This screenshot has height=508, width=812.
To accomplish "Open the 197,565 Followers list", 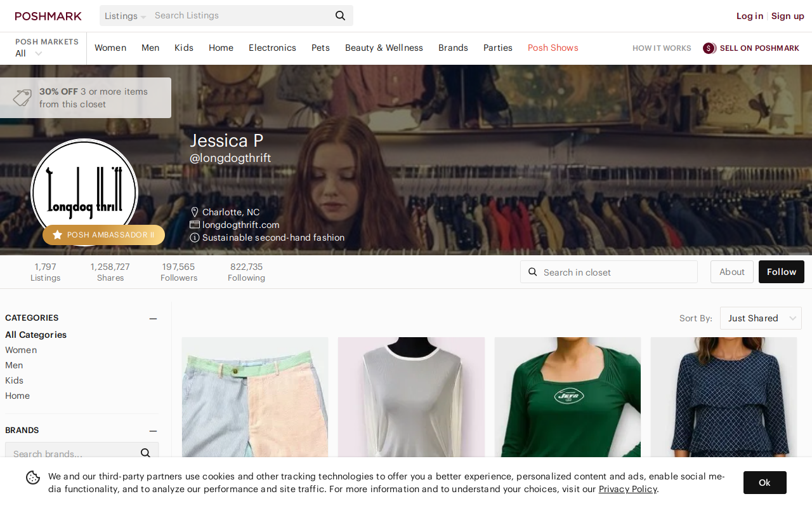I will pyautogui.click(x=179, y=272).
